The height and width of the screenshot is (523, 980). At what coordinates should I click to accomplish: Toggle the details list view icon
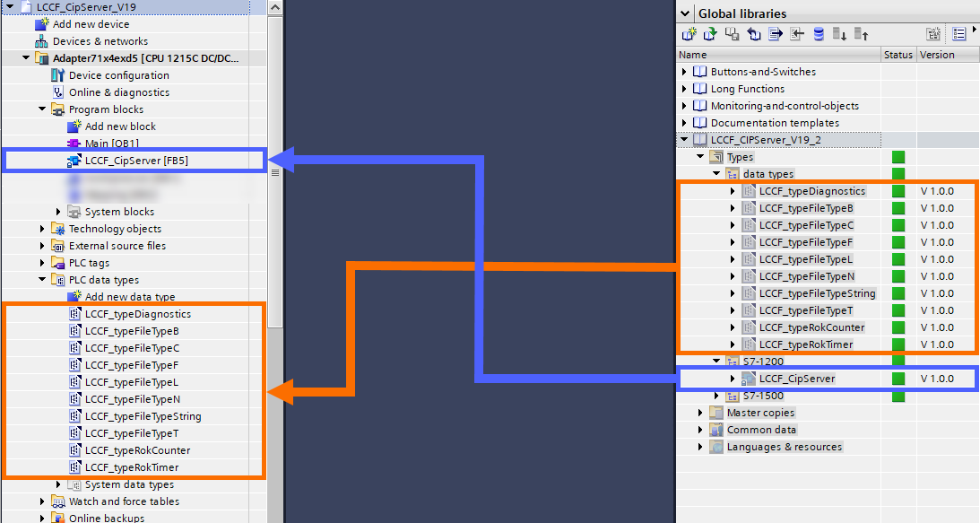[959, 34]
